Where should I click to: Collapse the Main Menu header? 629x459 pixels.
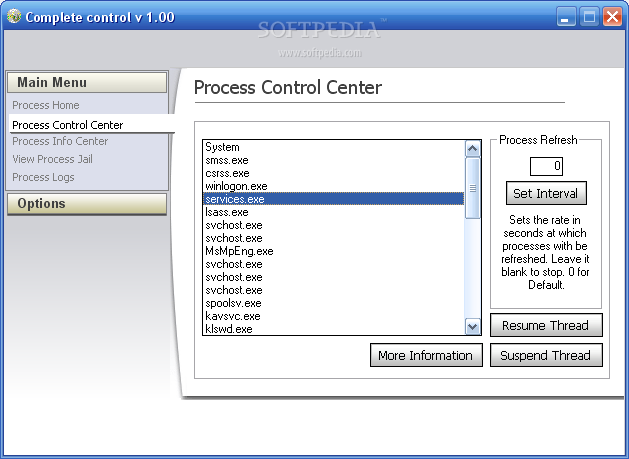(87, 82)
